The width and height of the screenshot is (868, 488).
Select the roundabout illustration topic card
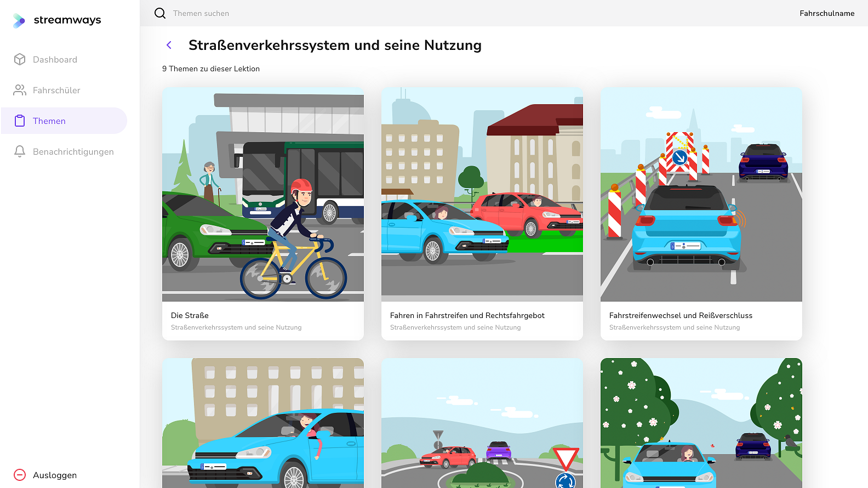(x=482, y=423)
